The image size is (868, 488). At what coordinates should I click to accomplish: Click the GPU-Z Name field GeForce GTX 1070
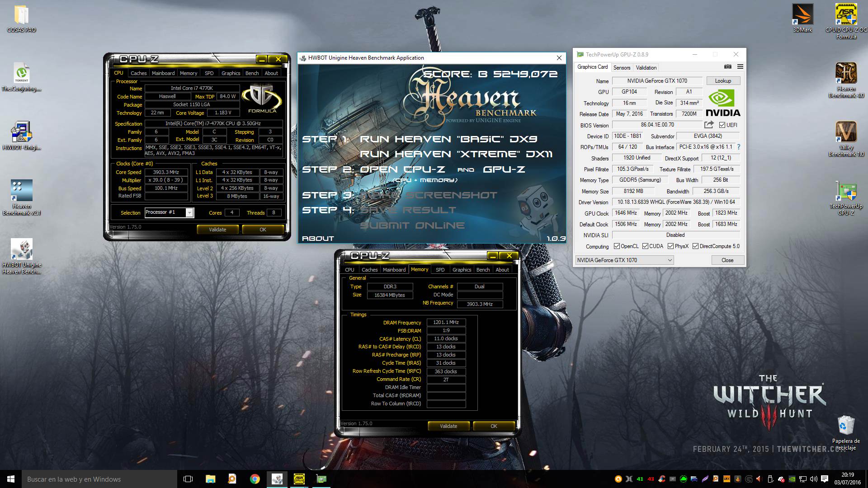(x=657, y=81)
